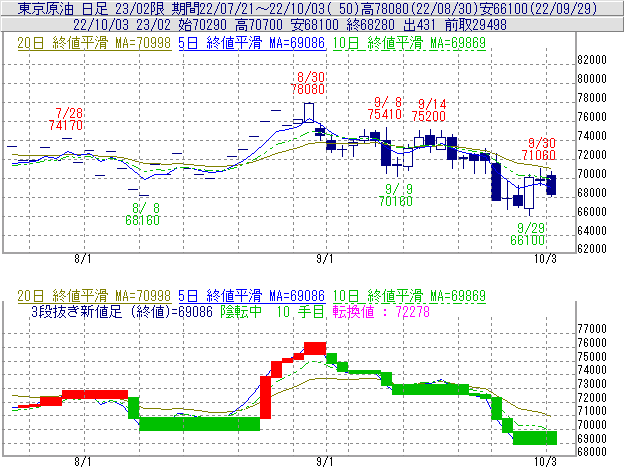The width and height of the screenshot is (624, 475).
Task: Click the 9/1 date label under lower chart
Action: (x=325, y=462)
